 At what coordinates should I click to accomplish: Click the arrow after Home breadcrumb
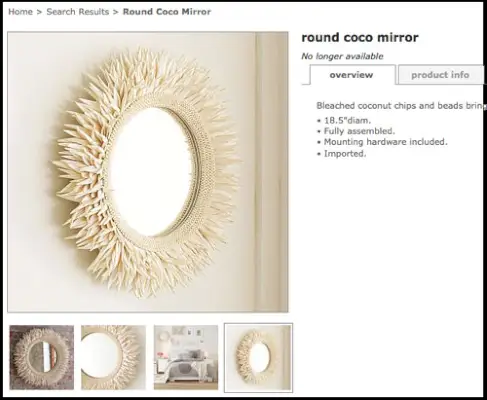(39, 12)
